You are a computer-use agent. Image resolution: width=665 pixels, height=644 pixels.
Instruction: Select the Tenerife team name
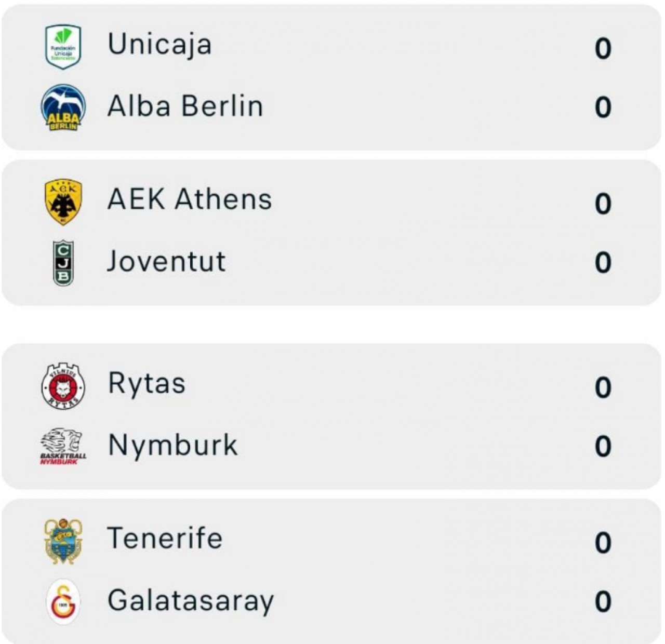click(x=165, y=538)
